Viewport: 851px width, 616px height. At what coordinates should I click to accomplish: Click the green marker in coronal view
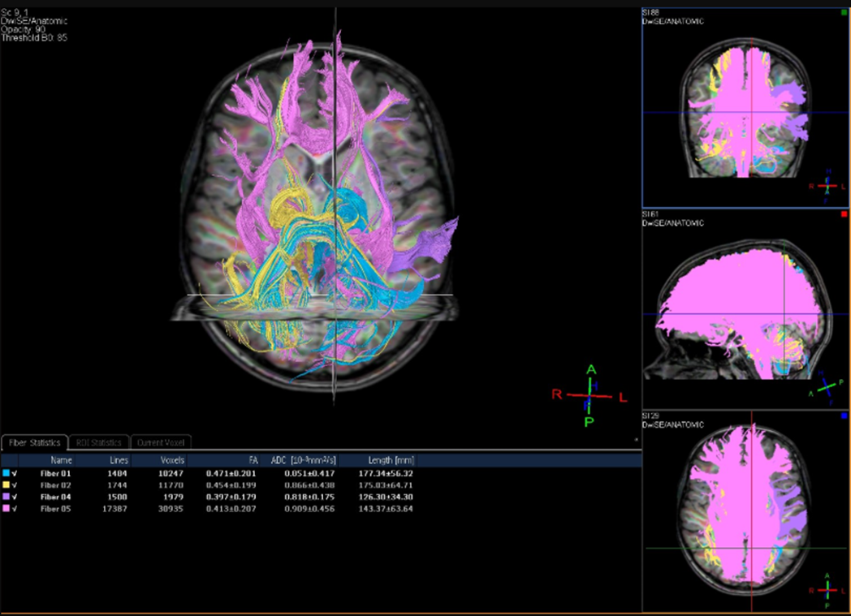[844, 12]
